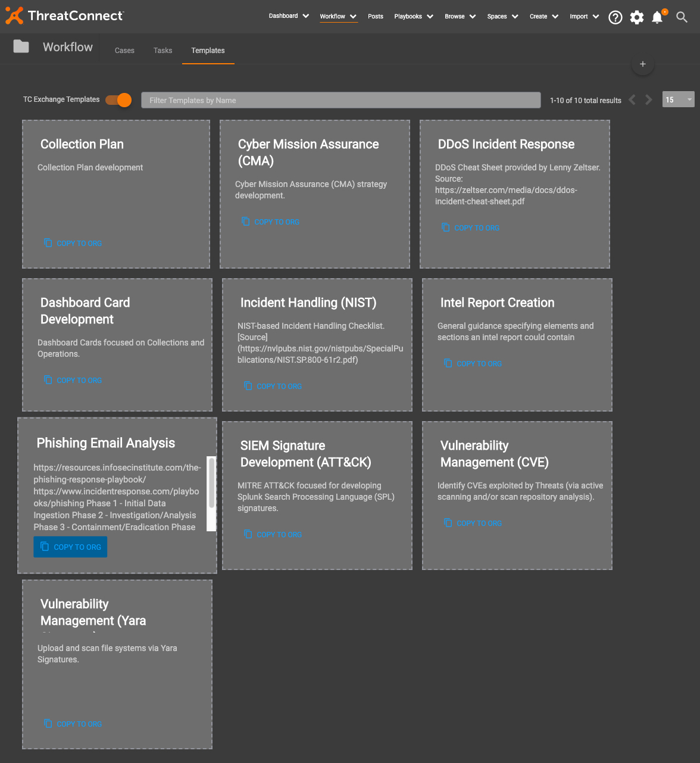This screenshot has height=763, width=700.
Task: Expand the Playbooks menu
Action: click(x=414, y=17)
